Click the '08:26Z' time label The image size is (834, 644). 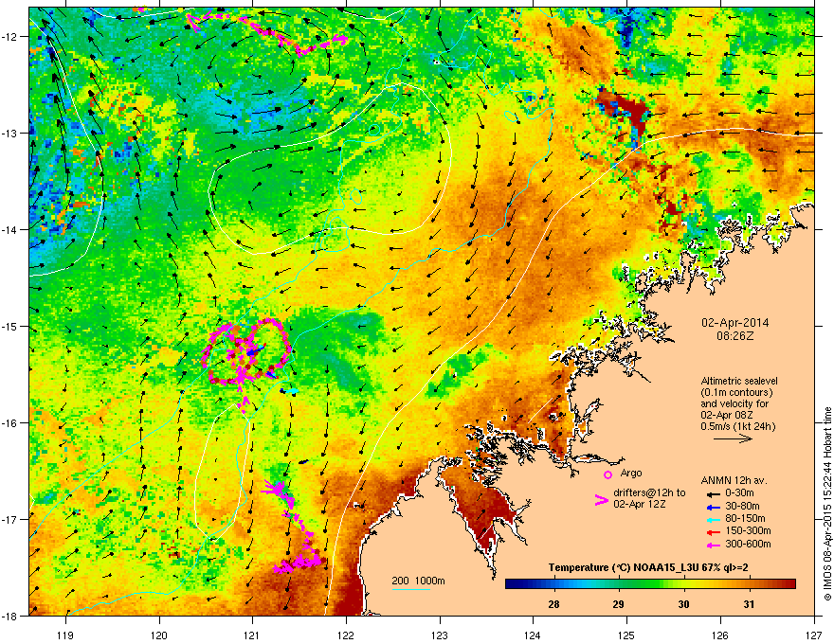[735, 336]
